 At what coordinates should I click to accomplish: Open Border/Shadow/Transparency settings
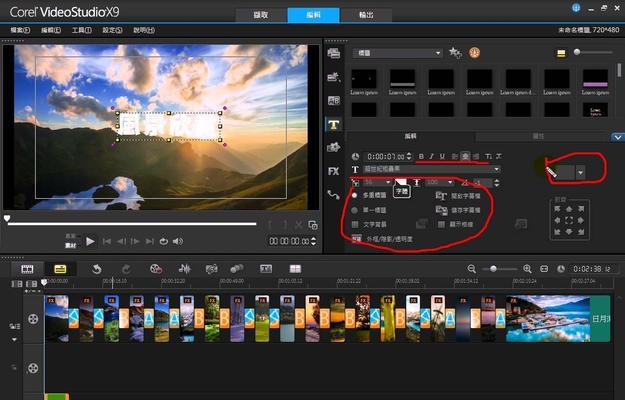(382, 239)
